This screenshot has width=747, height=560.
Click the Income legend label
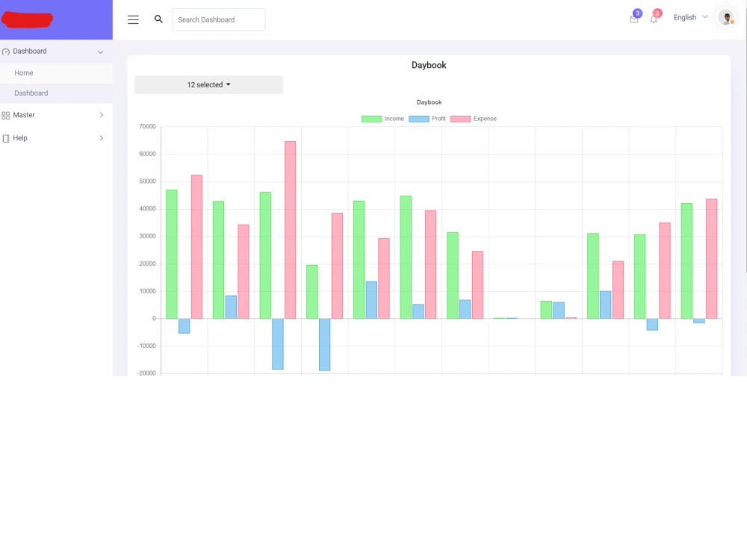394,119
